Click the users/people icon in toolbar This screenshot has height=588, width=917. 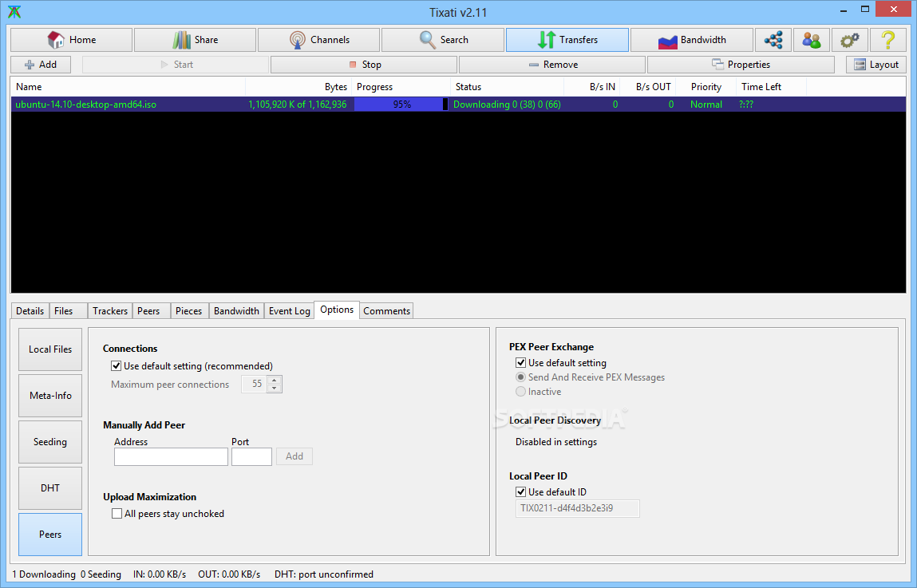point(811,40)
